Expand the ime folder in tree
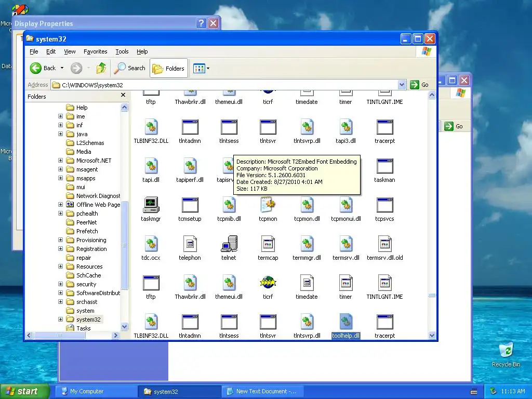The width and height of the screenshot is (532, 399). [x=60, y=116]
